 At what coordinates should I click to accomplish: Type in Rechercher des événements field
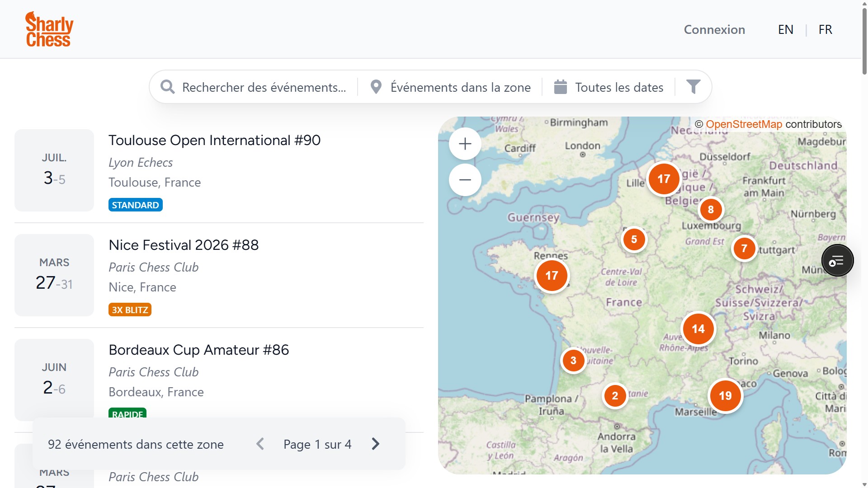pyautogui.click(x=264, y=87)
